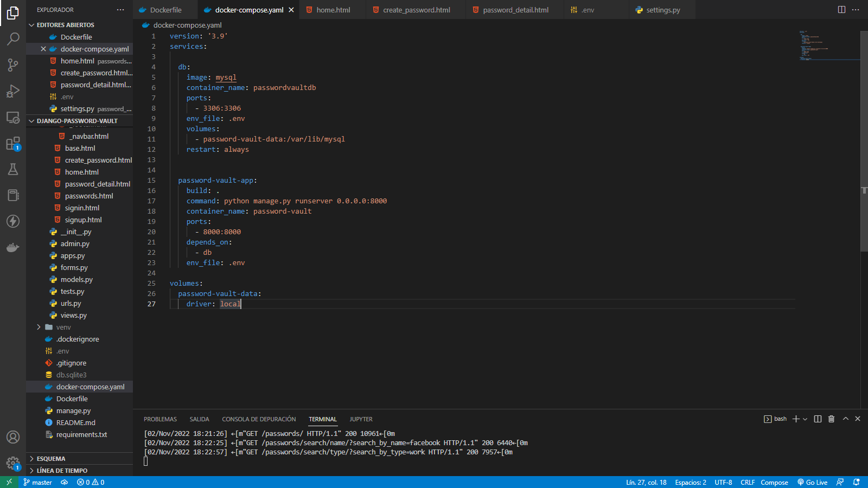868x488 pixels.
Task: Open the new terminal profile dropdown
Action: (805, 419)
